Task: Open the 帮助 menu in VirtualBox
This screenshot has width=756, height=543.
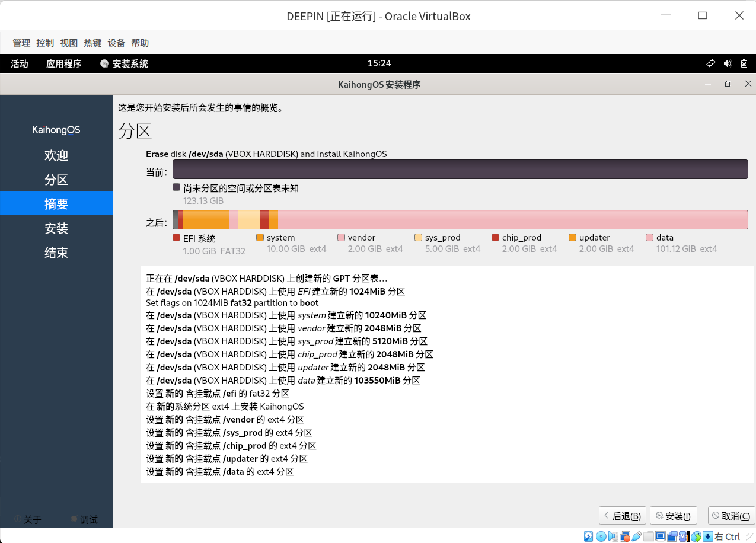Action: (x=140, y=43)
